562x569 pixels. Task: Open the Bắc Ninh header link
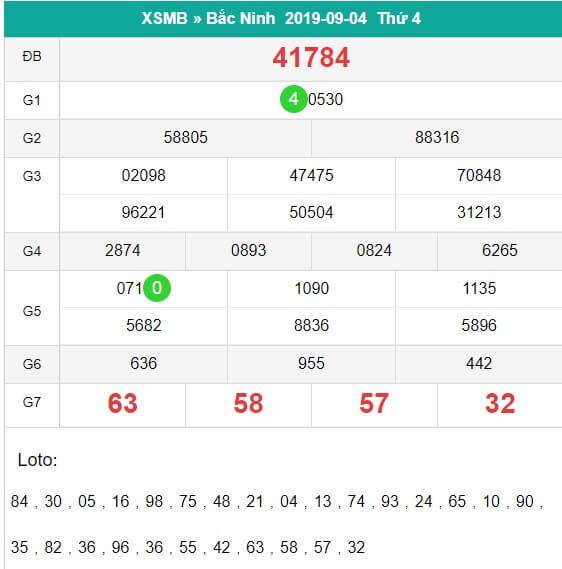[241, 18]
